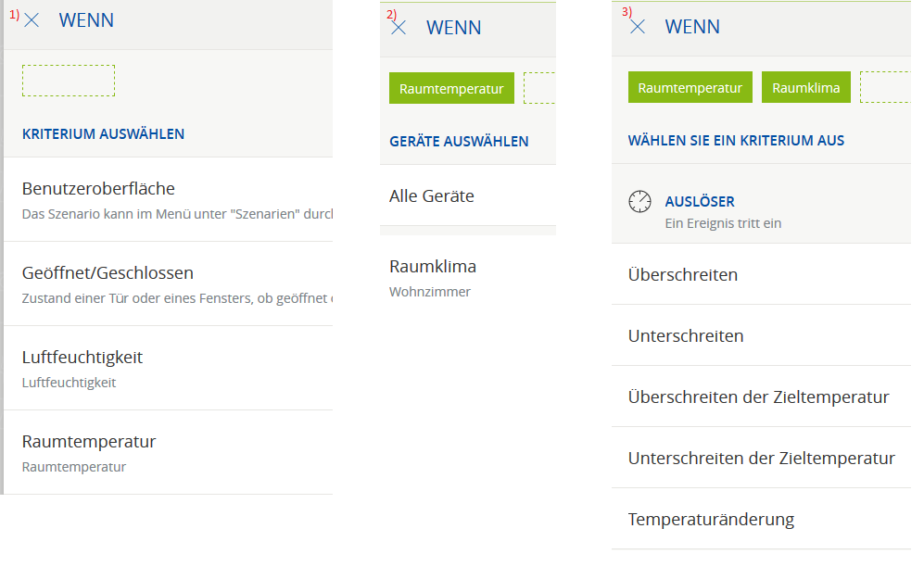Choose Überschreiten der Zieltemperatur
The height and width of the screenshot is (579, 924).
coord(758,397)
